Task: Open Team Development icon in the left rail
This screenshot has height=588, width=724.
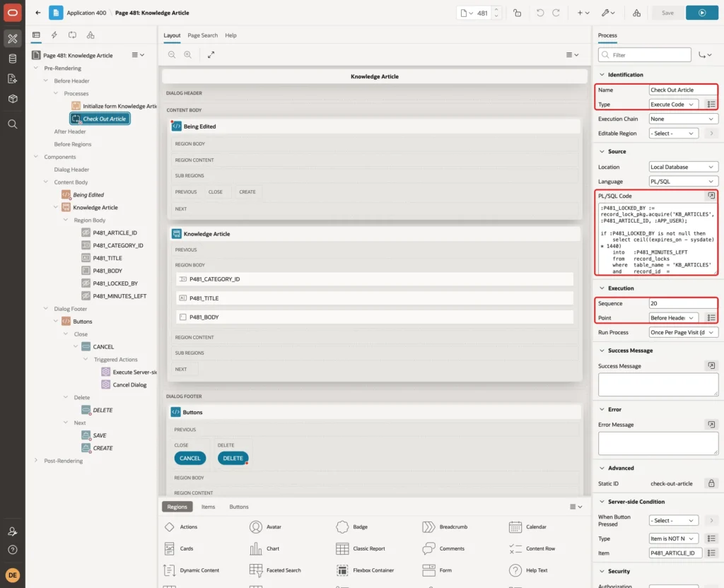Action: 13,78
